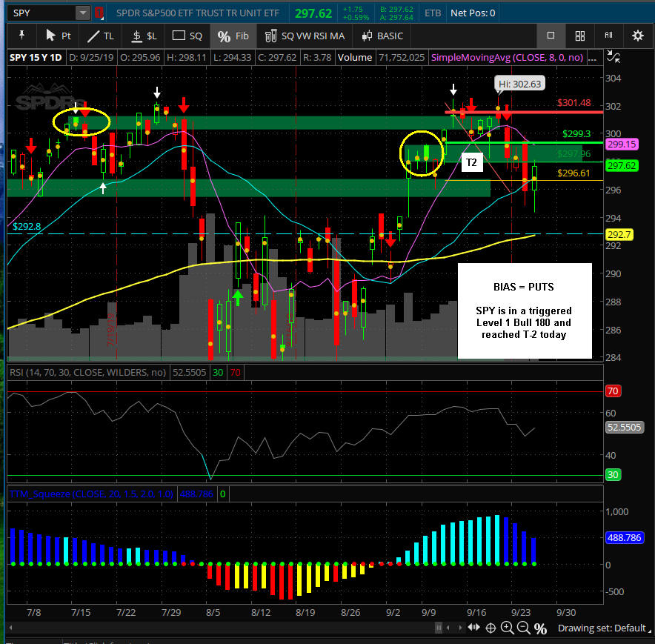Open the chart grid layout selector
655x644 pixels.
coord(580,36)
